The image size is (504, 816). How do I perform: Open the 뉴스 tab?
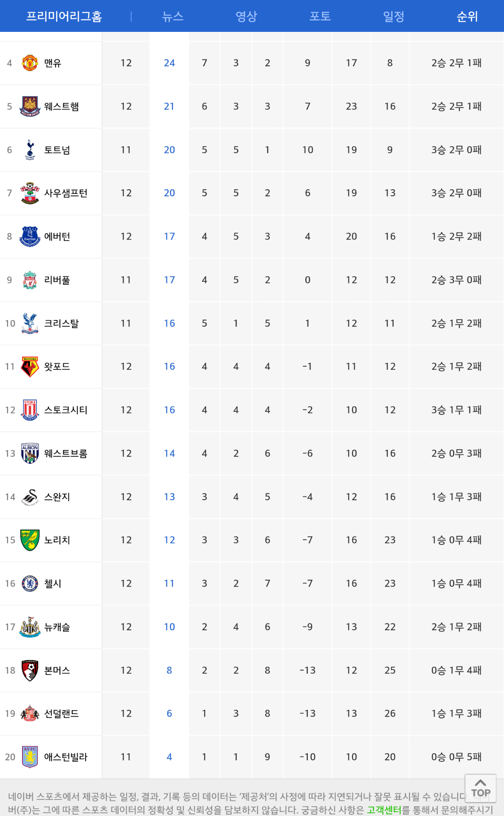[173, 16]
